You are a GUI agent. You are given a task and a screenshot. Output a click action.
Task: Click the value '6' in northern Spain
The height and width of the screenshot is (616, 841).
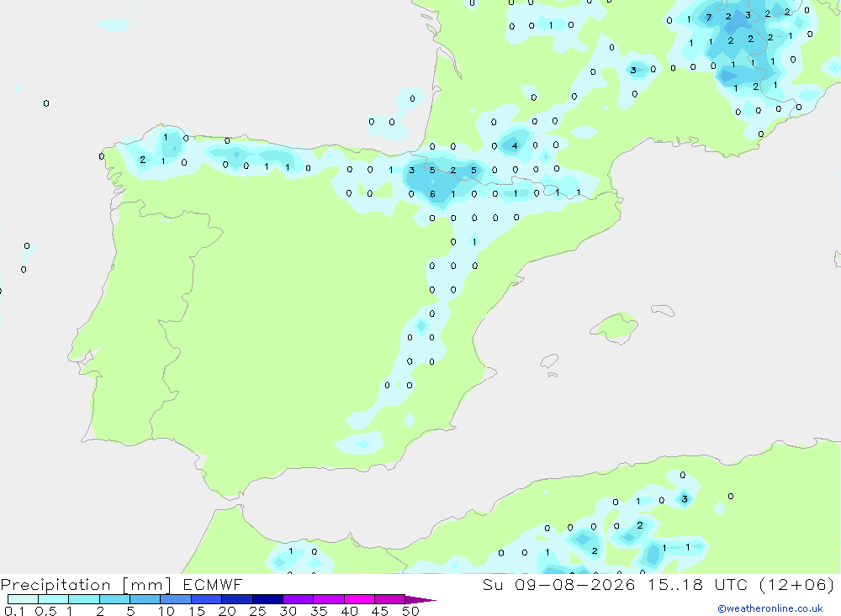coord(432,194)
